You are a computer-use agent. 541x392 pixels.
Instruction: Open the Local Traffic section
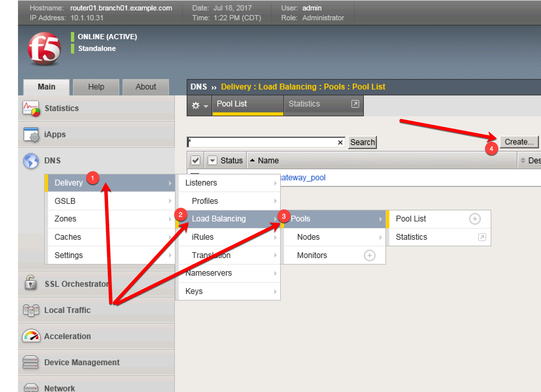[96, 310]
